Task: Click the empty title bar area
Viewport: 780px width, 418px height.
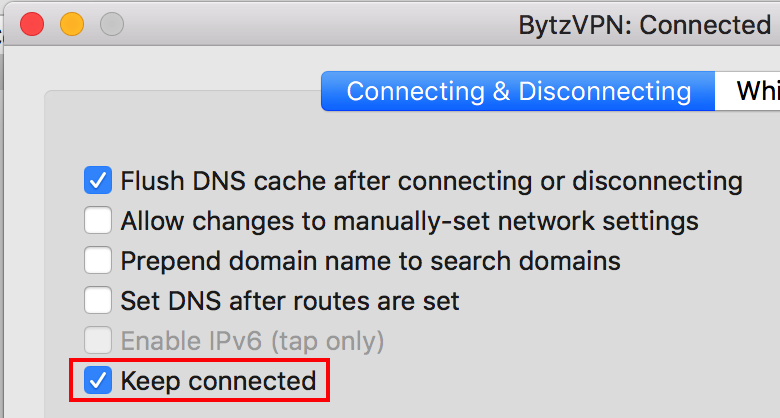Action: tap(318, 24)
